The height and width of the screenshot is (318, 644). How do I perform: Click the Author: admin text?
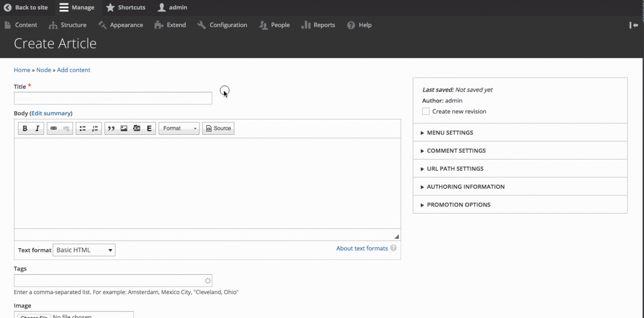[442, 101]
